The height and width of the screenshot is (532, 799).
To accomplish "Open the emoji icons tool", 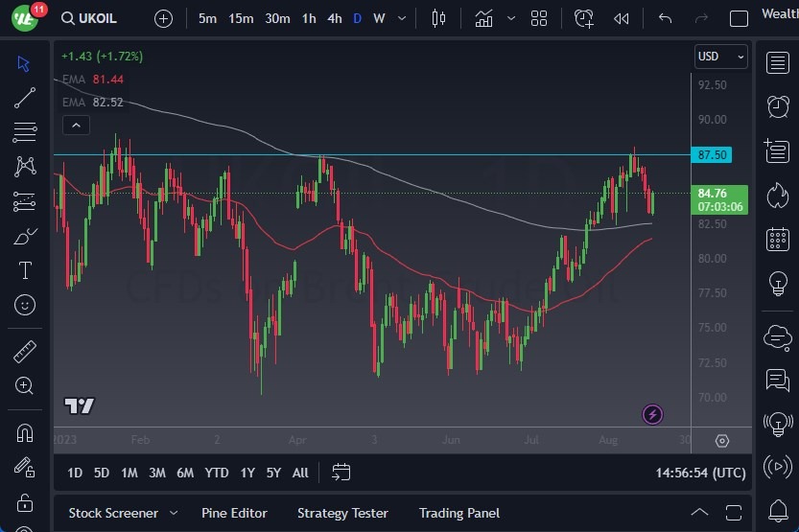I will [x=25, y=305].
